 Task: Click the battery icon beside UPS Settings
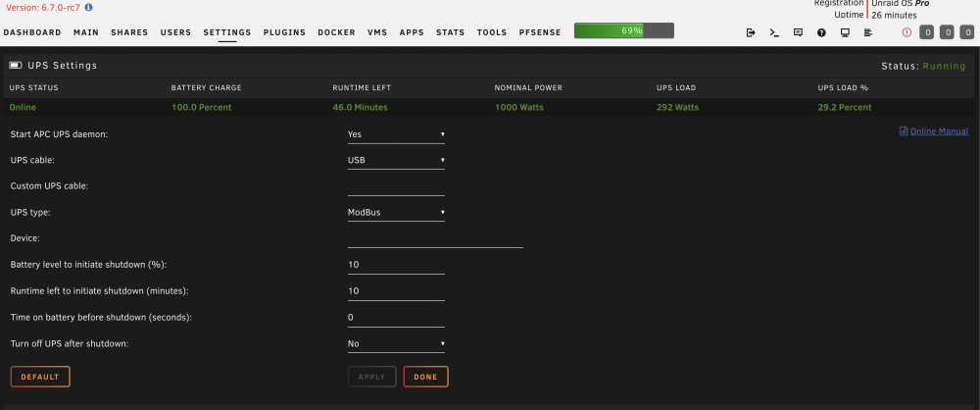[16, 65]
